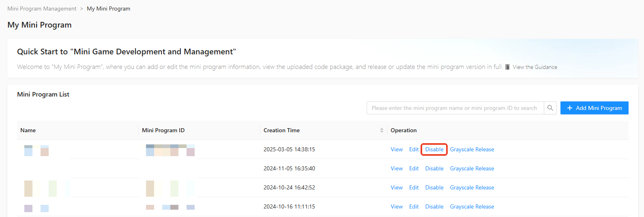Click the search magnifier icon

550,108
